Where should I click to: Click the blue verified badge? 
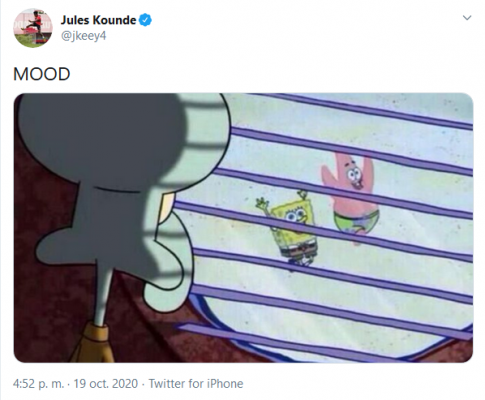point(145,20)
